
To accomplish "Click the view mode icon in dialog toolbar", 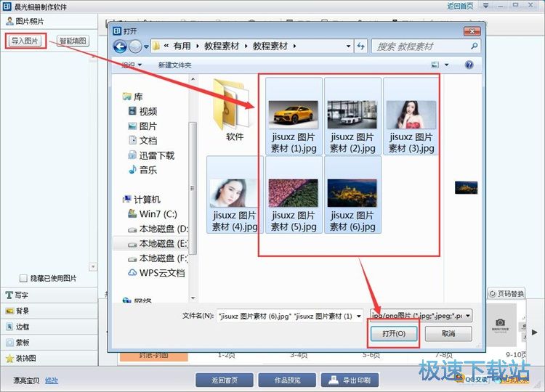I will click(435, 65).
